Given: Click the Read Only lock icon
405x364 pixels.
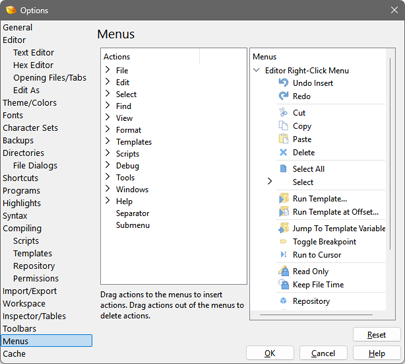Looking at the screenshot, I should tap(284, 271).
